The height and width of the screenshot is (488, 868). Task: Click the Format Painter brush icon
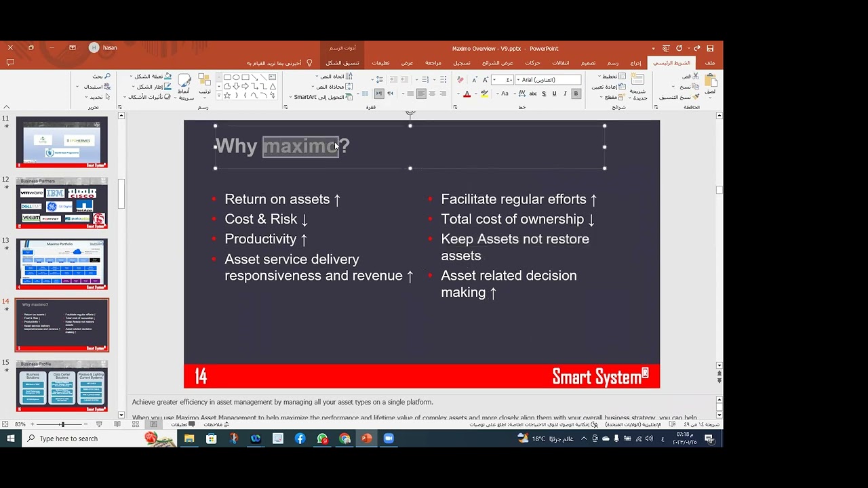click(x=696, y=97)
